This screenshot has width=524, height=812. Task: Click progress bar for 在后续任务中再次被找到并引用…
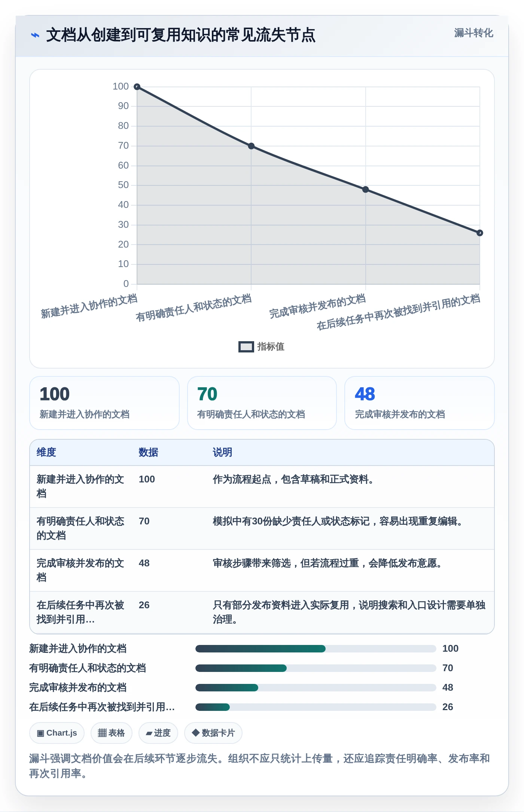316,707
